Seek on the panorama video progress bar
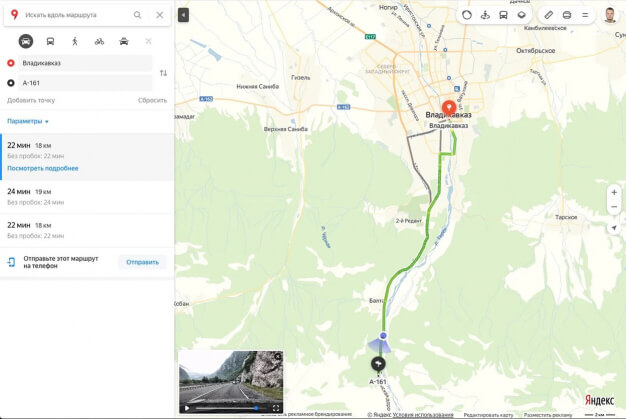Image resolution: width=626 pixels, height=419 pixels. (226, 408)
